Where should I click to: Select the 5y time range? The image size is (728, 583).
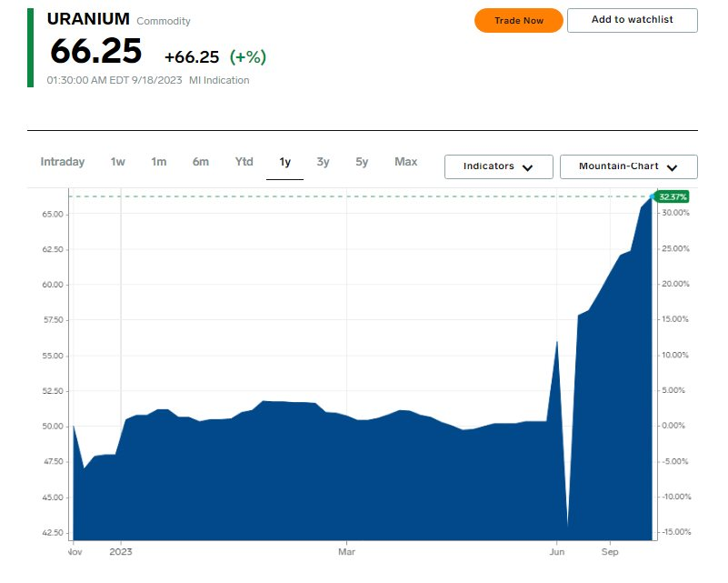coord(362,162)
